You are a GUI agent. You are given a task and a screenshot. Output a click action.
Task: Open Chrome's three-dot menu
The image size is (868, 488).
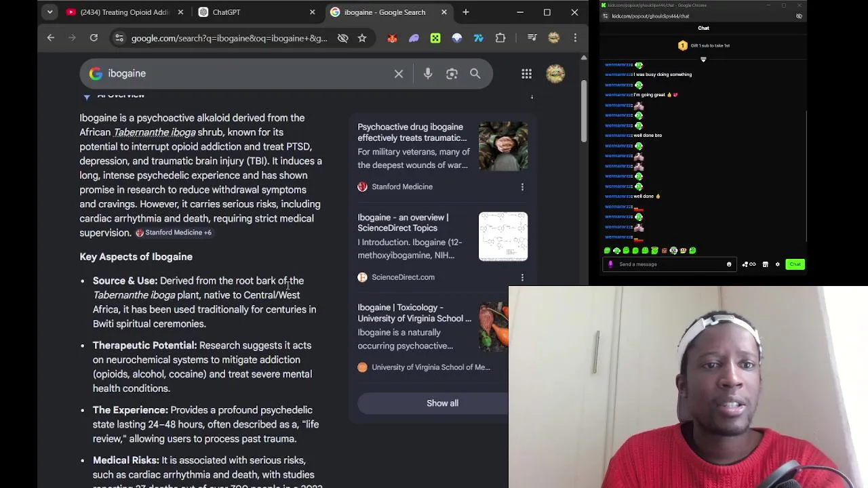tap(575, 38)
